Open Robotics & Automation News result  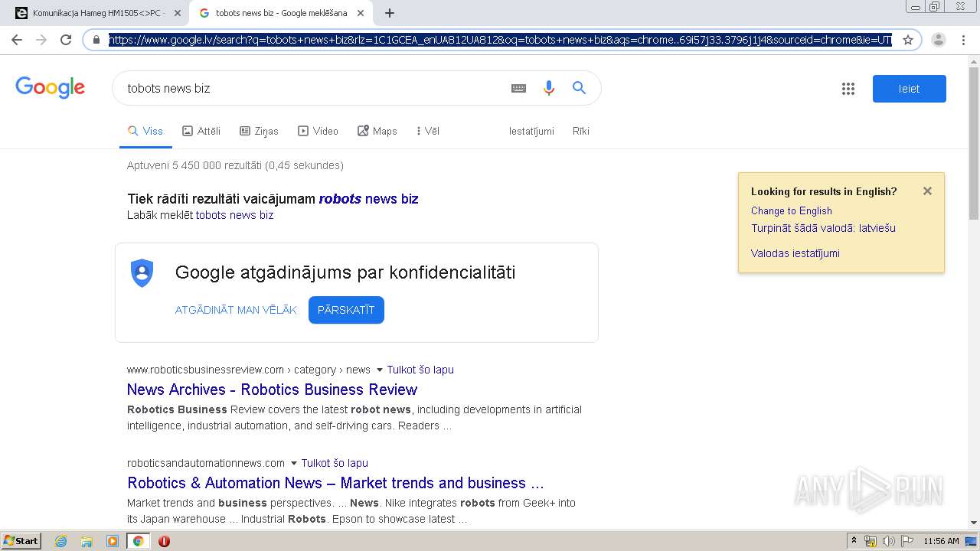(x=335, y=483)
